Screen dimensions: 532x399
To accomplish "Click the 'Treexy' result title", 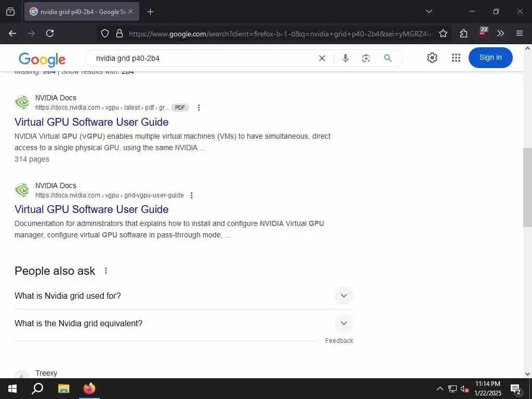I will 46,373.
